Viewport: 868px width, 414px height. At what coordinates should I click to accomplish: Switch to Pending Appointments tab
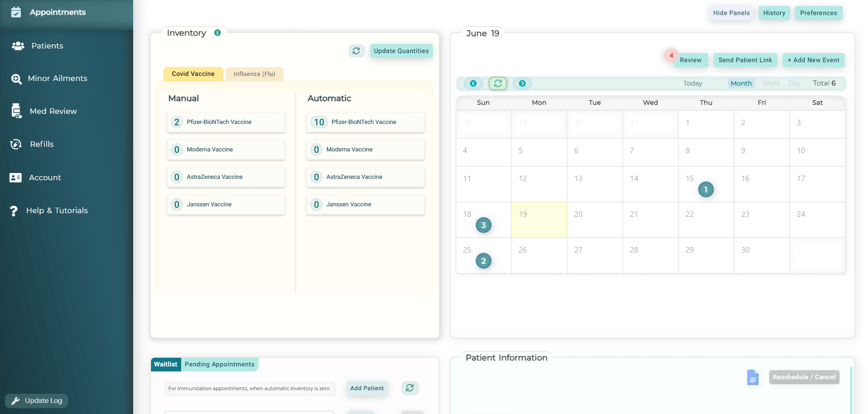pos(220,365)
